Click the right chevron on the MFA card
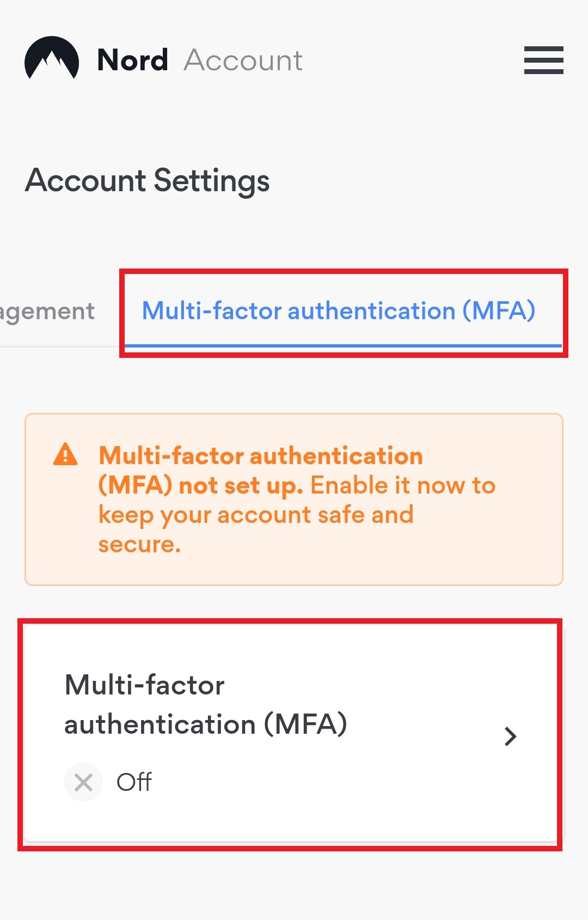 tap(511, 736)
